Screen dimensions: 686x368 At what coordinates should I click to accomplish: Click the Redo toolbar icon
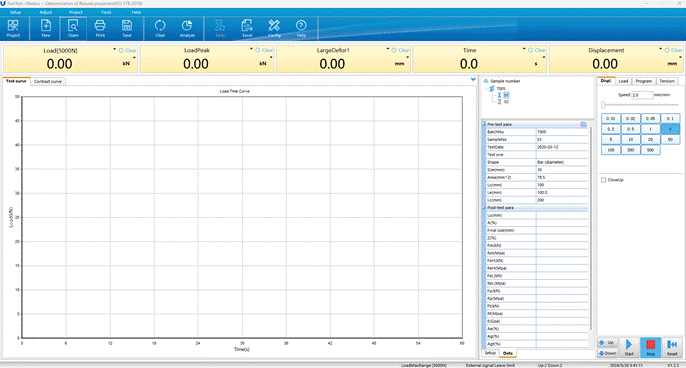(220, 28)
